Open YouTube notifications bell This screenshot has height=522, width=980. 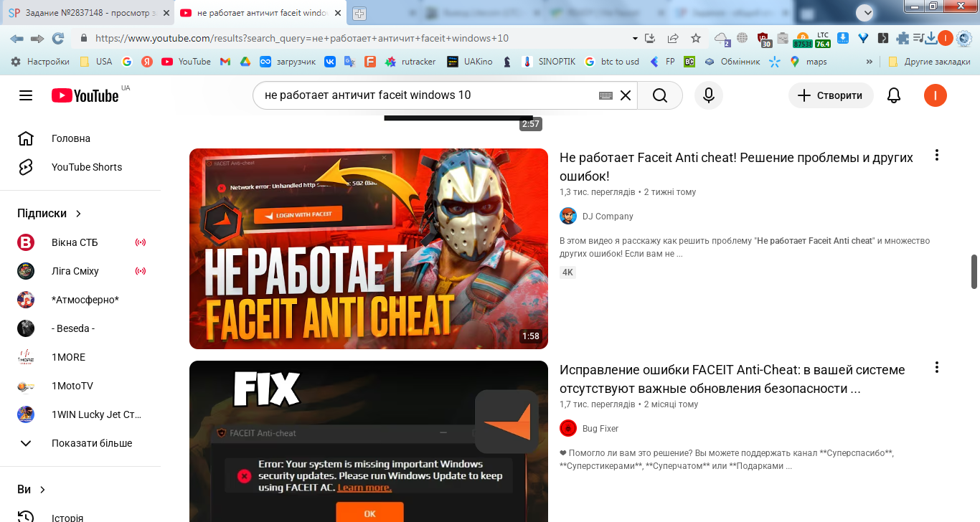894,95
